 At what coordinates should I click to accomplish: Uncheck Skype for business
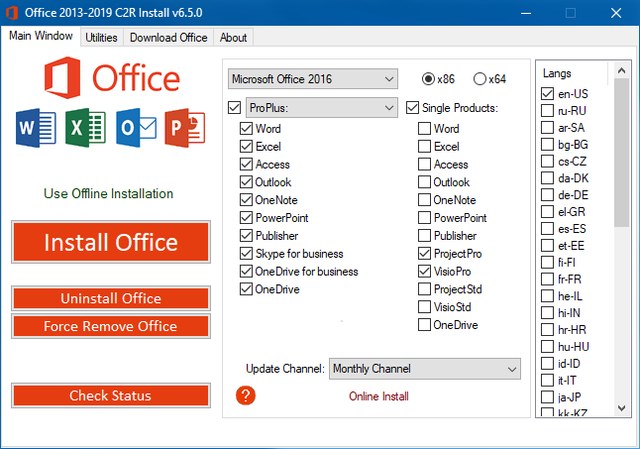pyautogui.click(x=246, y=253)
